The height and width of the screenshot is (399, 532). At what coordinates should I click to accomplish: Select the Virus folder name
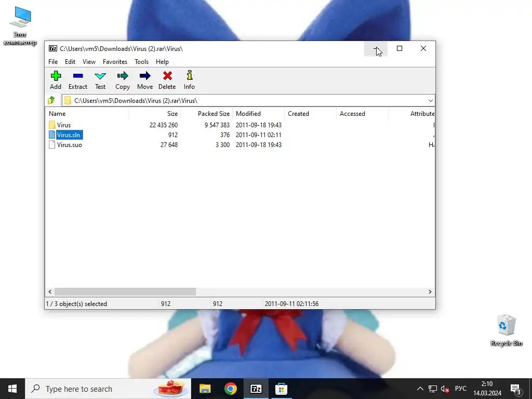(x=64, y=125)
